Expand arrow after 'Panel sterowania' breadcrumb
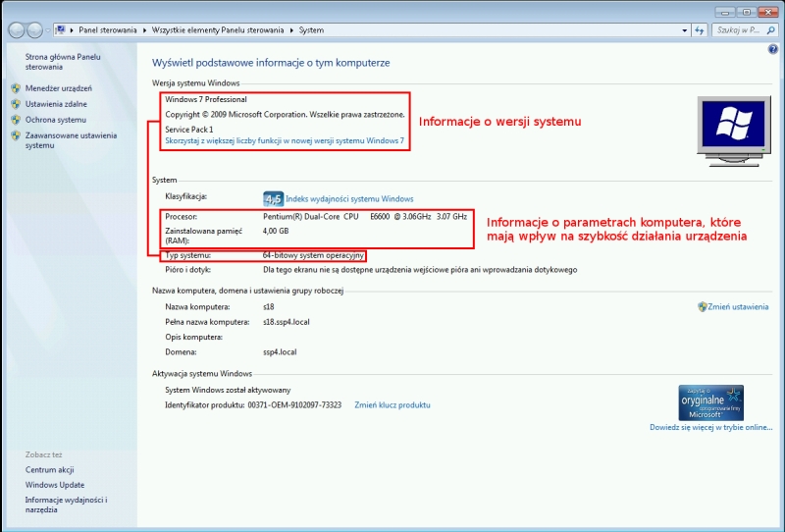The height and width of the screenshot is (532, 785). click(144, 30)
